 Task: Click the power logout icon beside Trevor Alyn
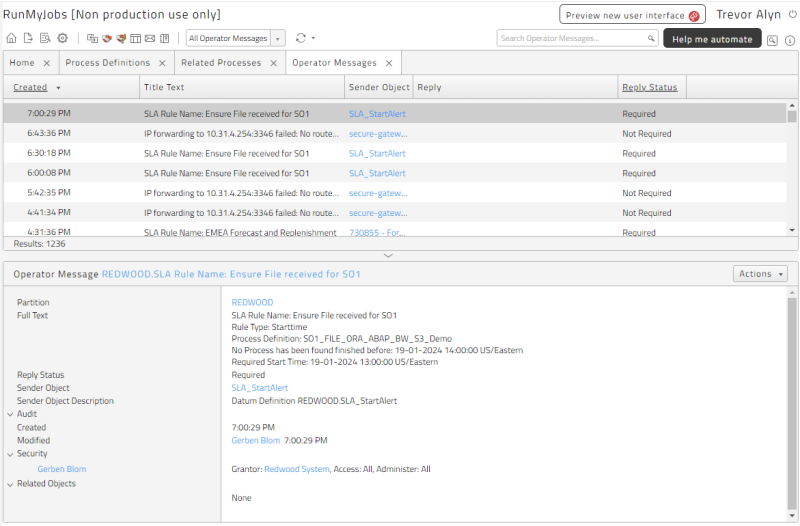792,14
